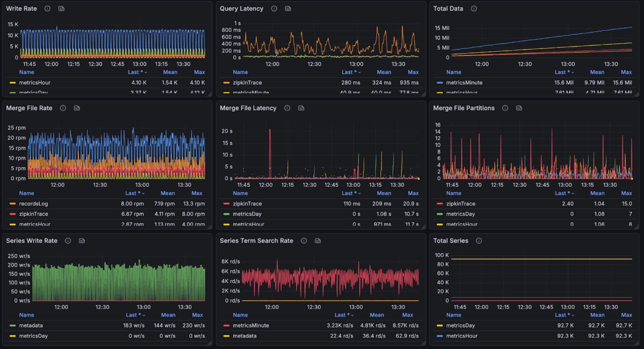Click the red metricsMinute color swatch in Search Rate legend
The height and width of the screenshot is (349, 644).
[x=226, y=325]
